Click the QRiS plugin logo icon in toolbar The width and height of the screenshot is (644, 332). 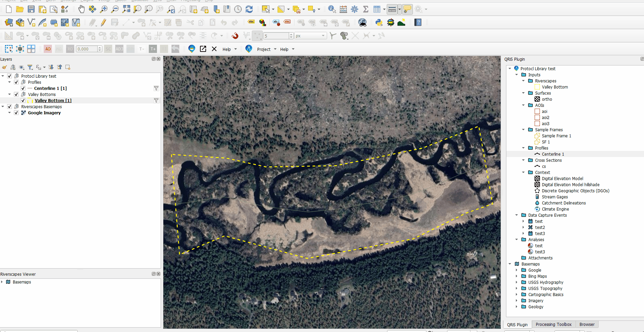(249, 49)
